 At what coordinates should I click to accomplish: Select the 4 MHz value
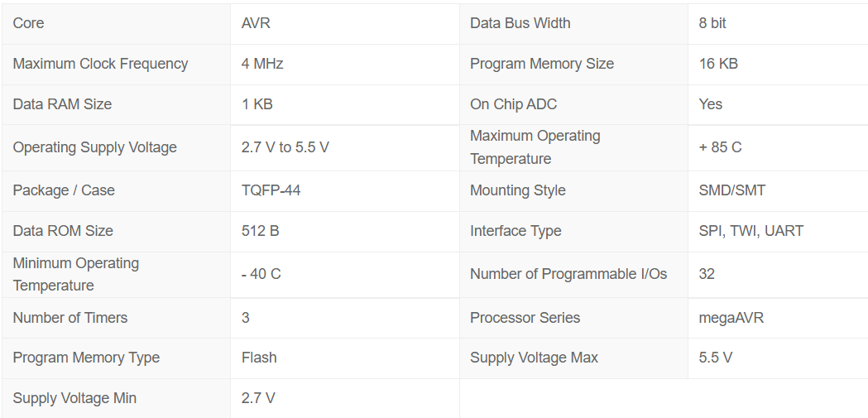[x=262, y=64]
